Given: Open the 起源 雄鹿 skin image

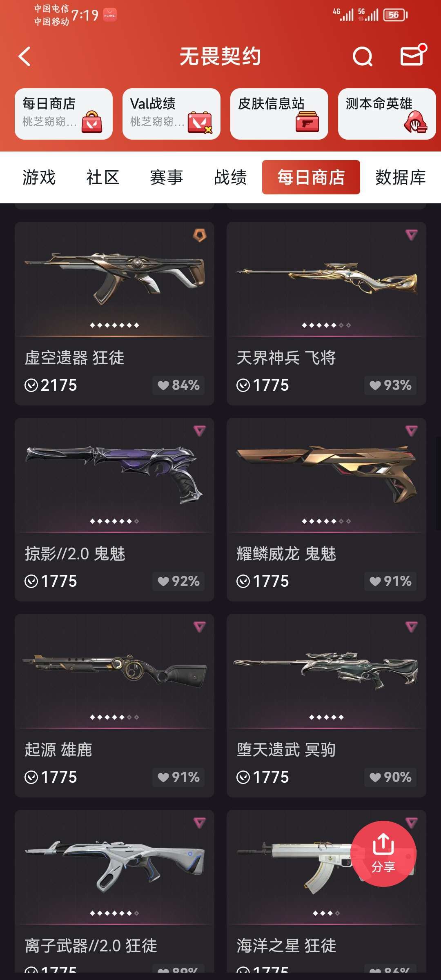Looking at the screenshot, I should [115, 672].
